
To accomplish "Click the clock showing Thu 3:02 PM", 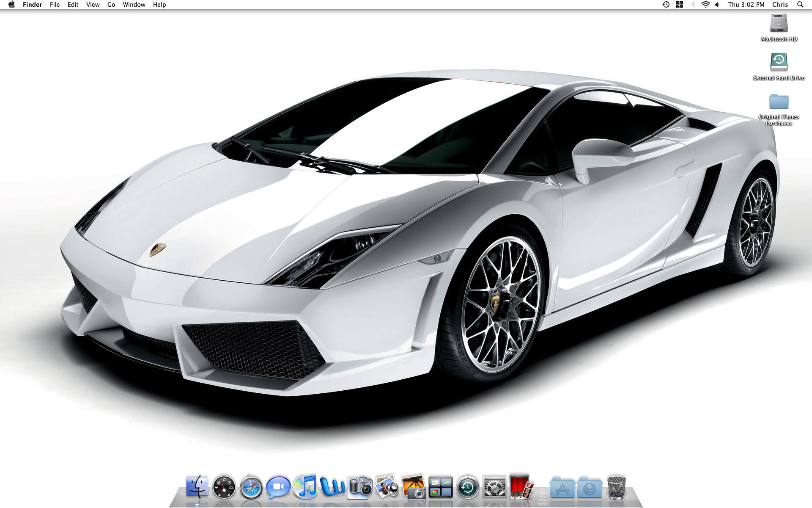I will [746, 5].
